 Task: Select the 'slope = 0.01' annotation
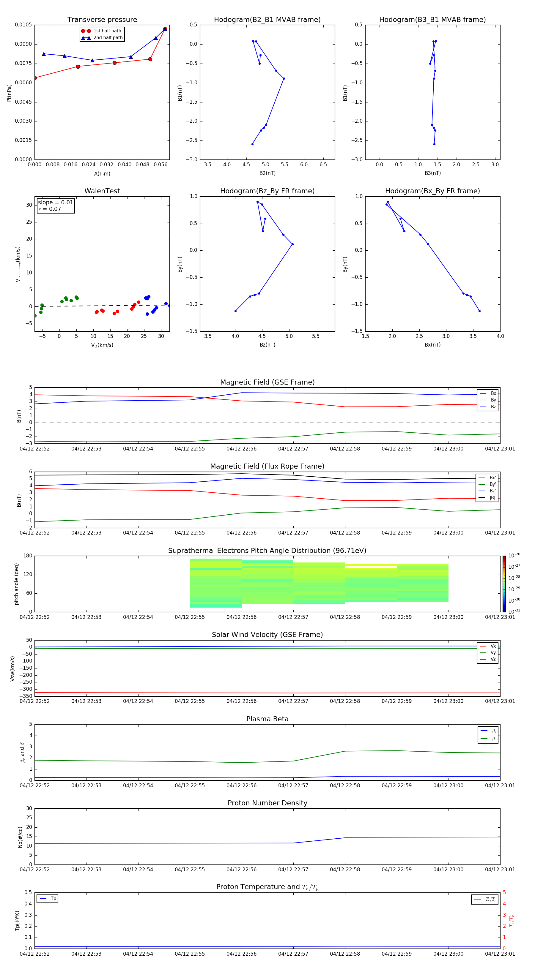tap(56, 203)
